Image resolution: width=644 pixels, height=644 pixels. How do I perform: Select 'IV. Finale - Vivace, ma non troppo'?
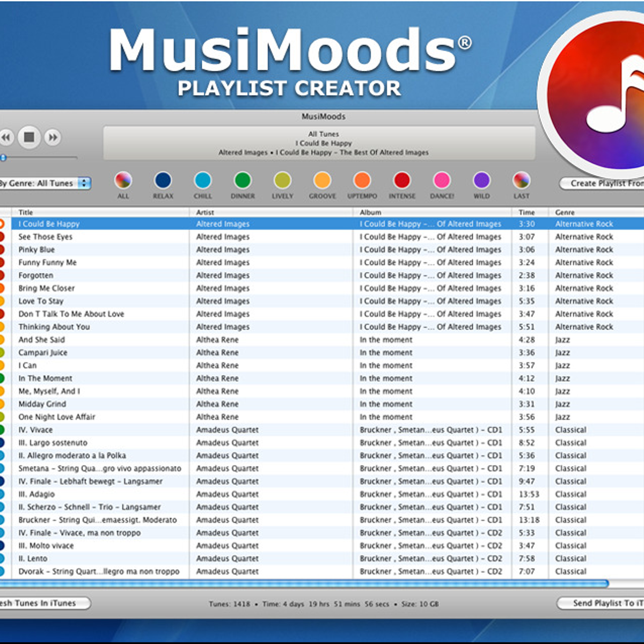click(322, 533)
